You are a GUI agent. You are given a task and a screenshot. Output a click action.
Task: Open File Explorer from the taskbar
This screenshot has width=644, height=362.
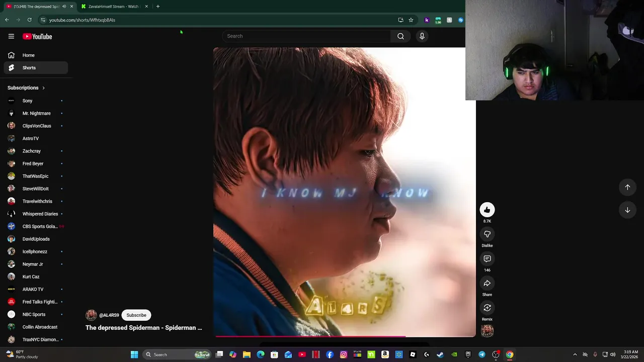pyautogui.click(x=247, y=354)
